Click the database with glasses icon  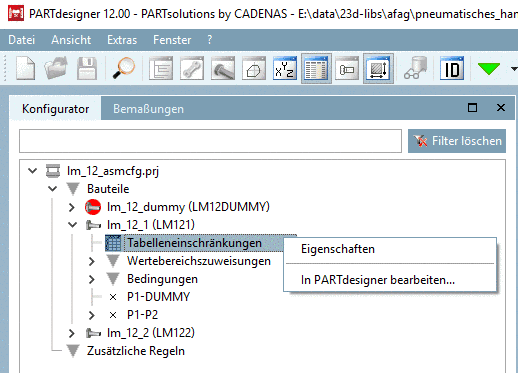tap(416, 68)
